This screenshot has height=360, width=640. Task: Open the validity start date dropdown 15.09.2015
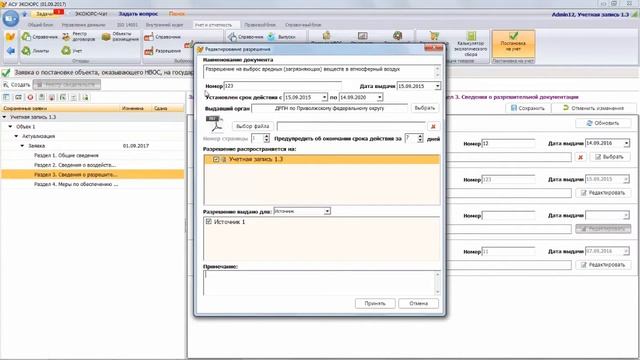click(324, 98)
